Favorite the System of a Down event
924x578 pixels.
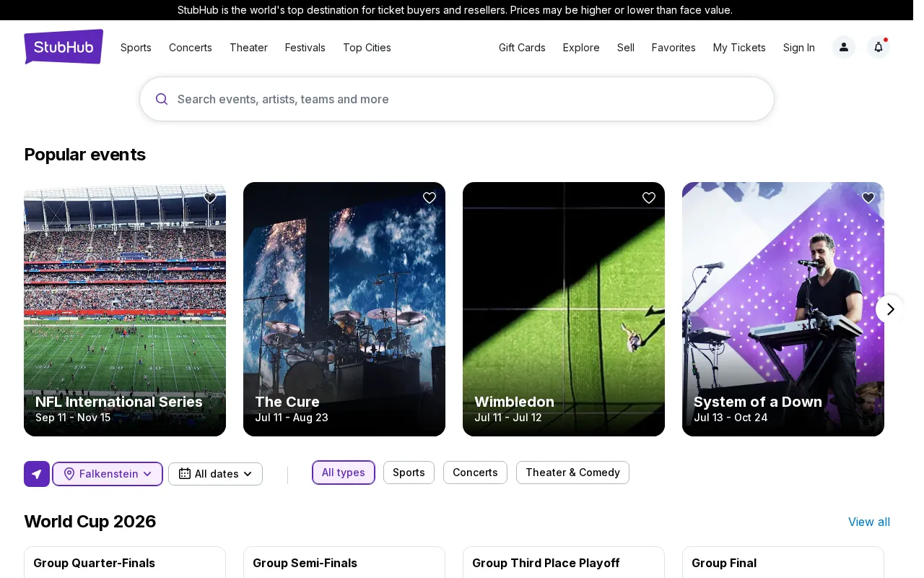point(868,198)
